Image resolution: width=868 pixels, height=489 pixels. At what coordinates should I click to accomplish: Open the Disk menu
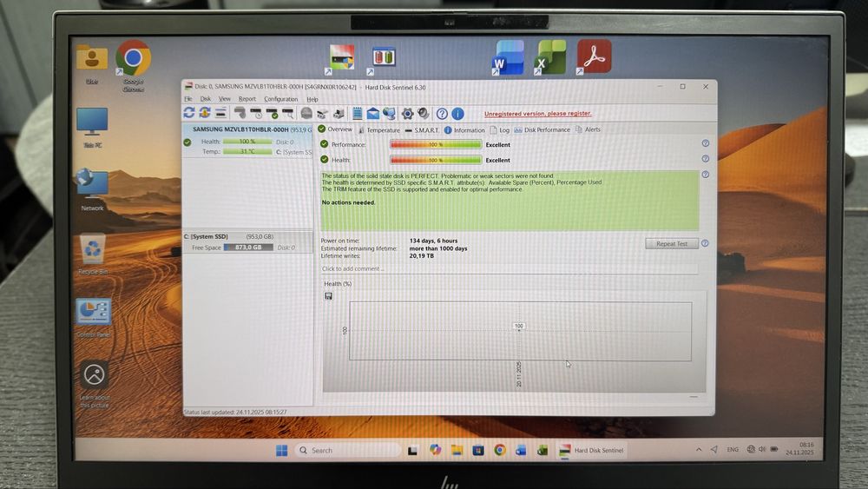point(206,99)
